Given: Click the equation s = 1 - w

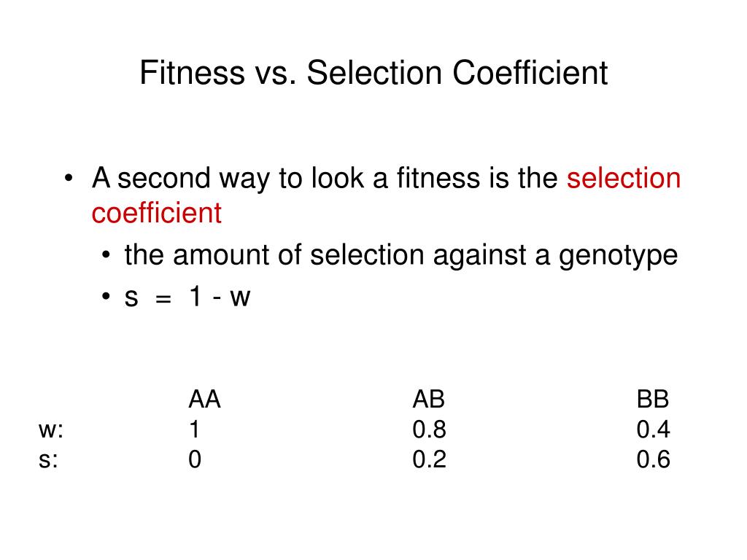Looking at the screenshot, I should pyautogui.click(x=187, y=297).
